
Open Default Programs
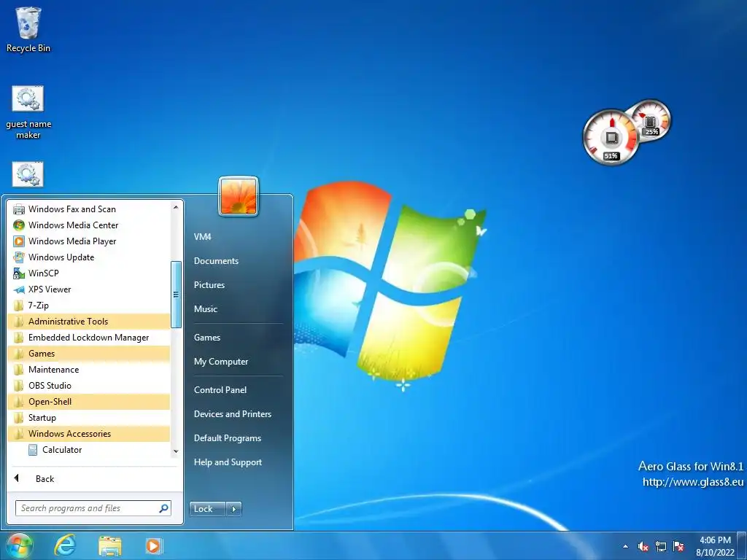tap(228, 438)
